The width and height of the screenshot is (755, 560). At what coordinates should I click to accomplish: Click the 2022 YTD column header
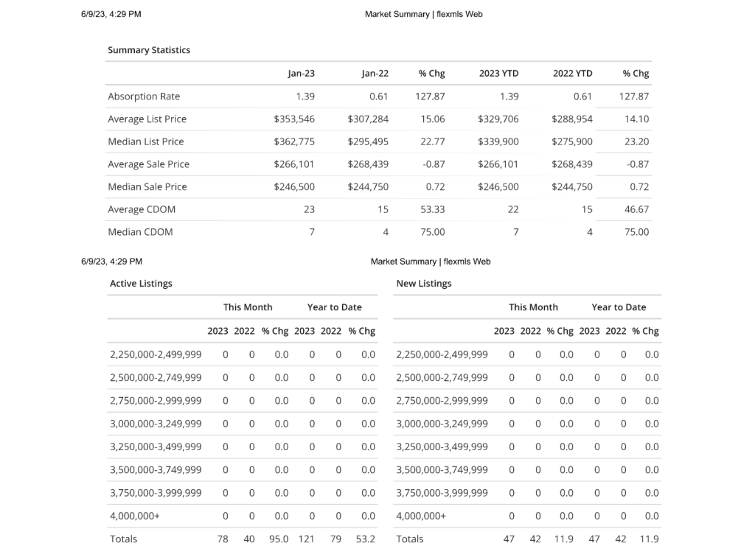coord(572,74)
